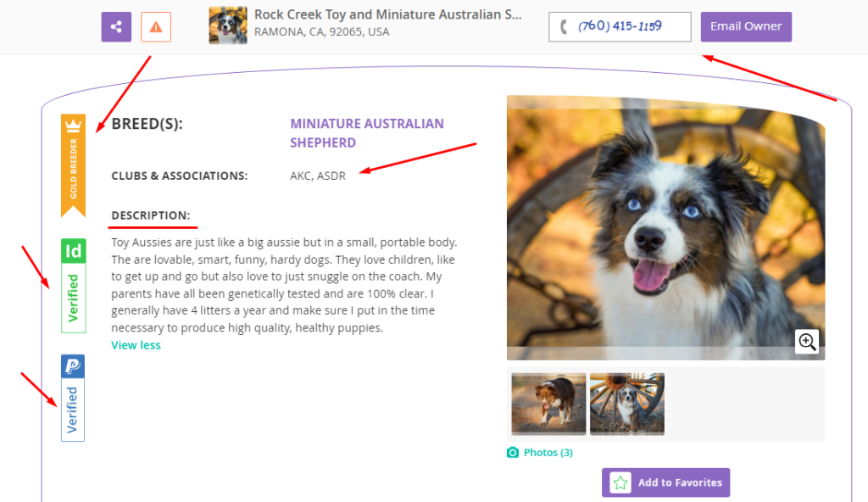Click the purple share icon button
868x502 pixels.
(116, 27)
